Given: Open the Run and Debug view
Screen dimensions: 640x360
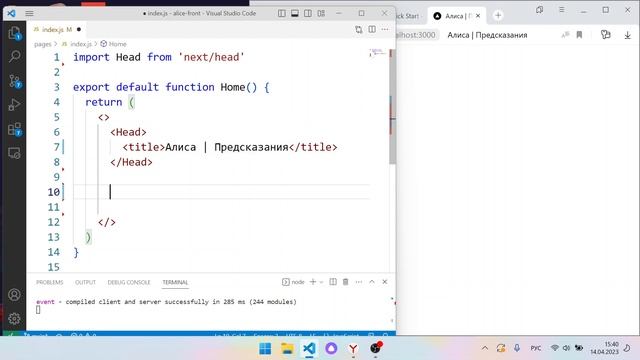Looking at the screenshot, I should pyautogui.click(x=15, y=105).
